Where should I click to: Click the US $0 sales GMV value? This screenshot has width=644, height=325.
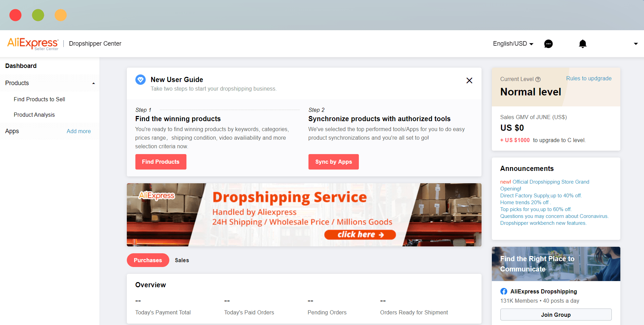(512, 128)
